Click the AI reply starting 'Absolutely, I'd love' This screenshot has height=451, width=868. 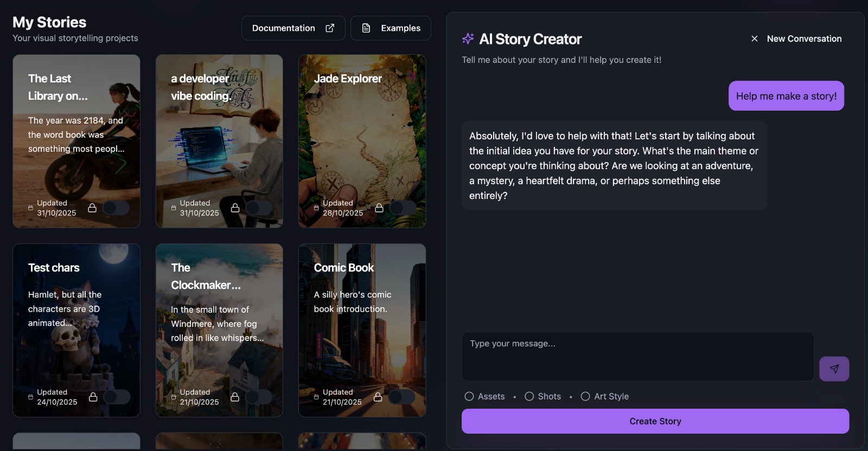(615, 165)
